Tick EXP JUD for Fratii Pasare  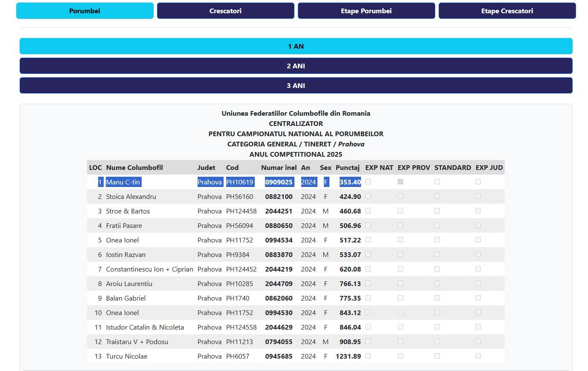(478, 225)
